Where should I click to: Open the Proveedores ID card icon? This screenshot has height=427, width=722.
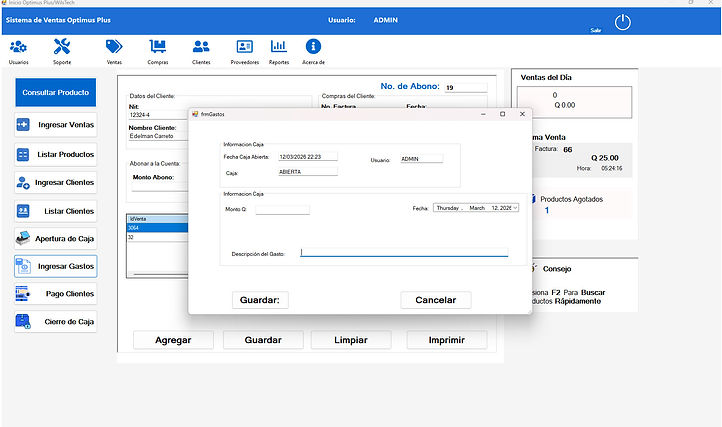245,47
